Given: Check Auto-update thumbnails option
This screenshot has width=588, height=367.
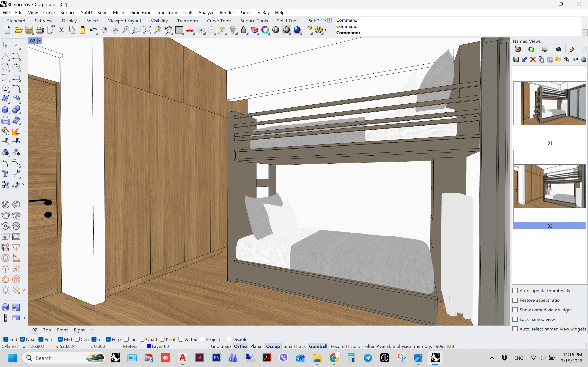Looking at the screenshot, I should pos(515,291).
